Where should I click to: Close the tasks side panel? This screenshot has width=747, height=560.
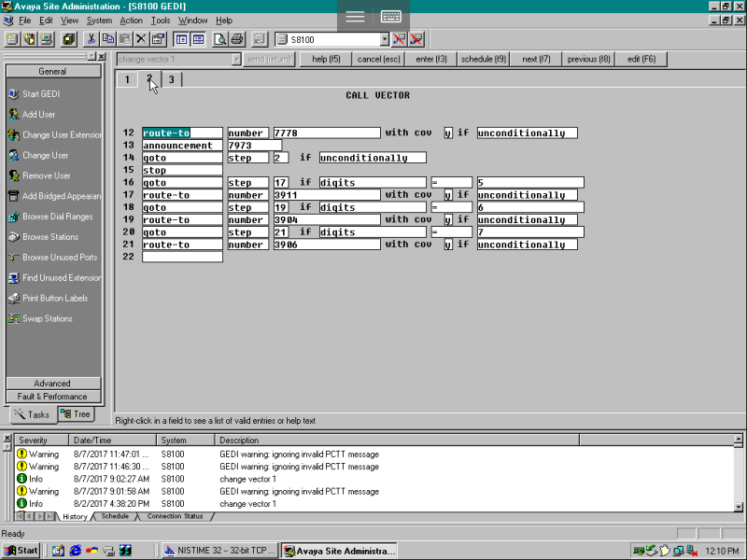coord(102,57)
